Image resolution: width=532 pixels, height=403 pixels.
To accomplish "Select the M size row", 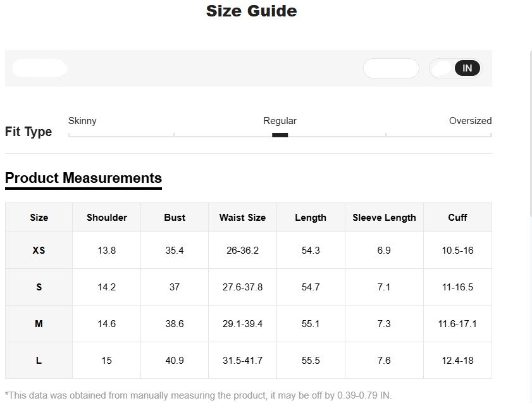I will coord(39,323).
